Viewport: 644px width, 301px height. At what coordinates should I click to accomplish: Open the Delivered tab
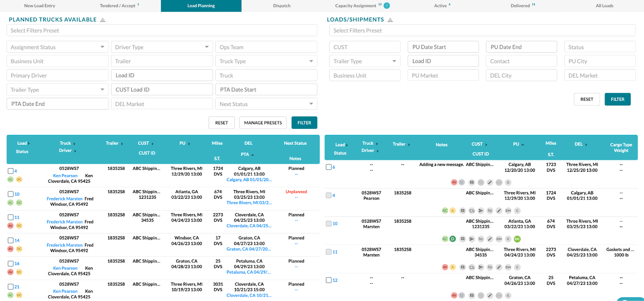(523, 6)
